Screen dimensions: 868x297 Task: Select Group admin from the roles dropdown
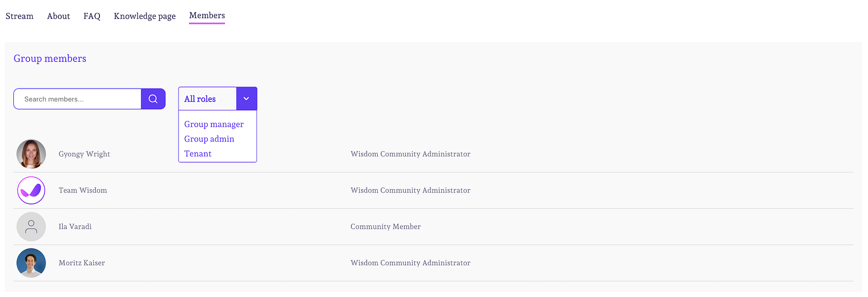(x=209, y=139)
